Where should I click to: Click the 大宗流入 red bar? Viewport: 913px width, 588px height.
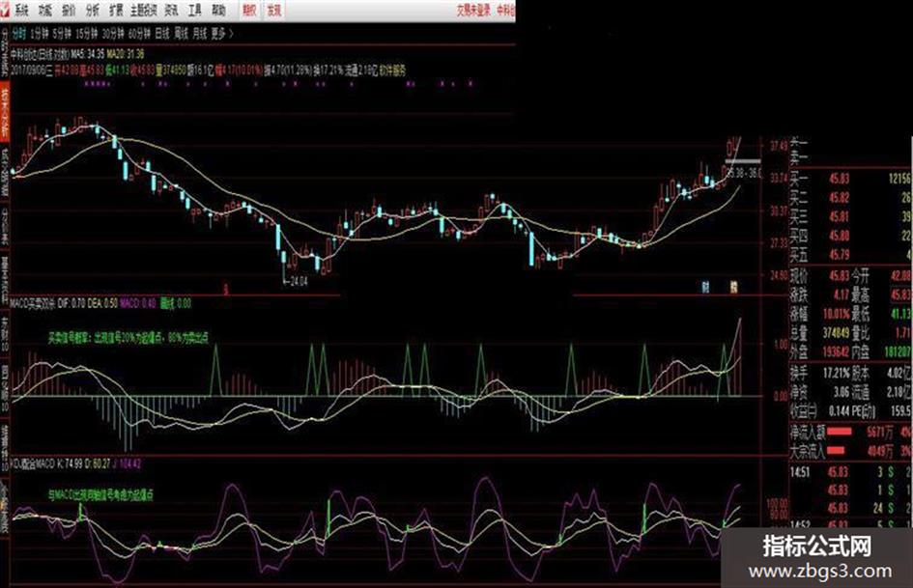tap(836, 450)
